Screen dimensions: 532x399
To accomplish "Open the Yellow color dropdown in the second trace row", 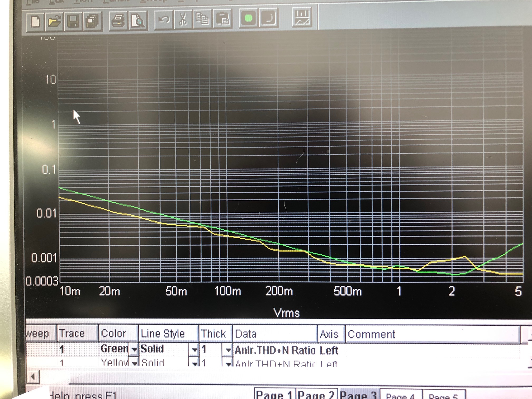I will [x=134, y=363].
